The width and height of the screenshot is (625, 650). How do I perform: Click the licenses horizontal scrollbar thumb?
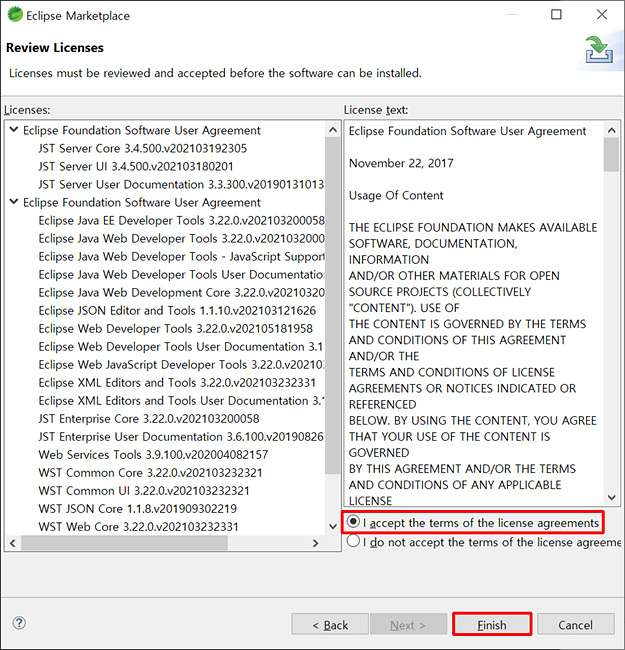124,543
